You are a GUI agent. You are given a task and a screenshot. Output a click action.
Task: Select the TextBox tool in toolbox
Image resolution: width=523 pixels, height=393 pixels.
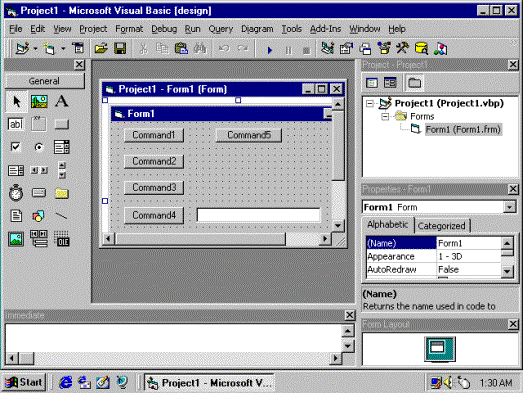pyautogui.click(x=16, y=124)
